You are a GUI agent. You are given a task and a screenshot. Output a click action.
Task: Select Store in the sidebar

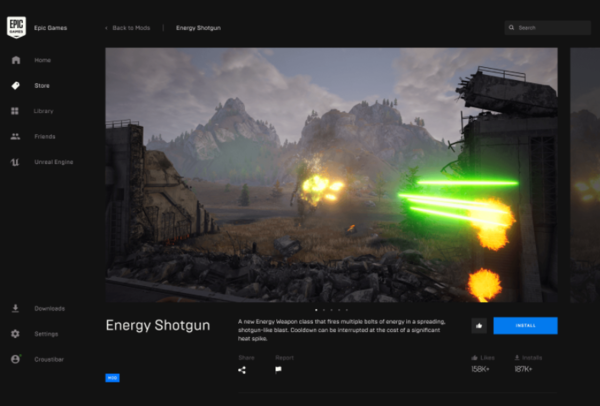(x=42, y=86)
